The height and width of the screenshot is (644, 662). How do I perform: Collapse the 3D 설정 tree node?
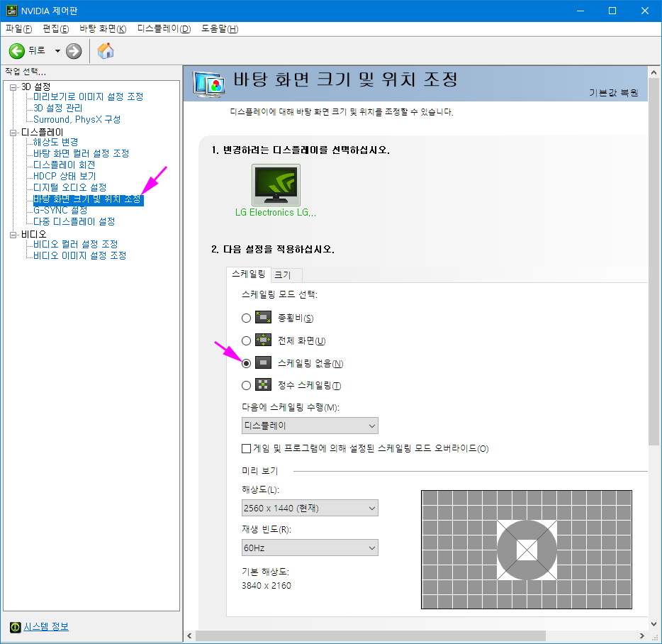point(13,87)
